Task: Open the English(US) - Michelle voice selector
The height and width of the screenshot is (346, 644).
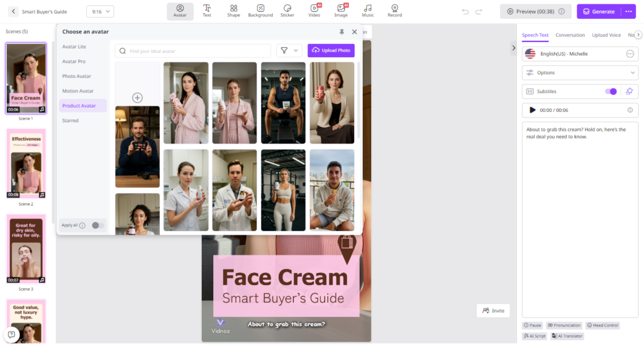Action: [580, 54]
